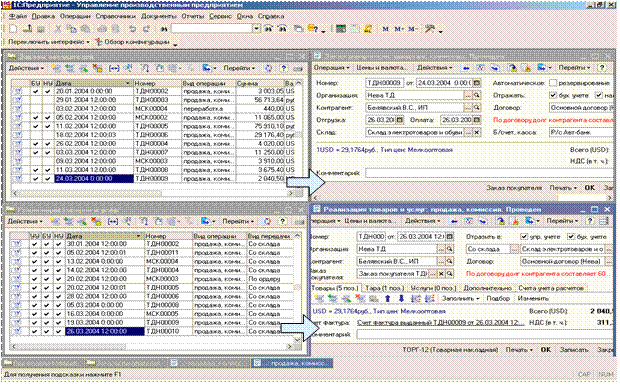620x385 pixels.
Task: Toggle the упр. учете checkbox
Action: (x=524, y=236)
